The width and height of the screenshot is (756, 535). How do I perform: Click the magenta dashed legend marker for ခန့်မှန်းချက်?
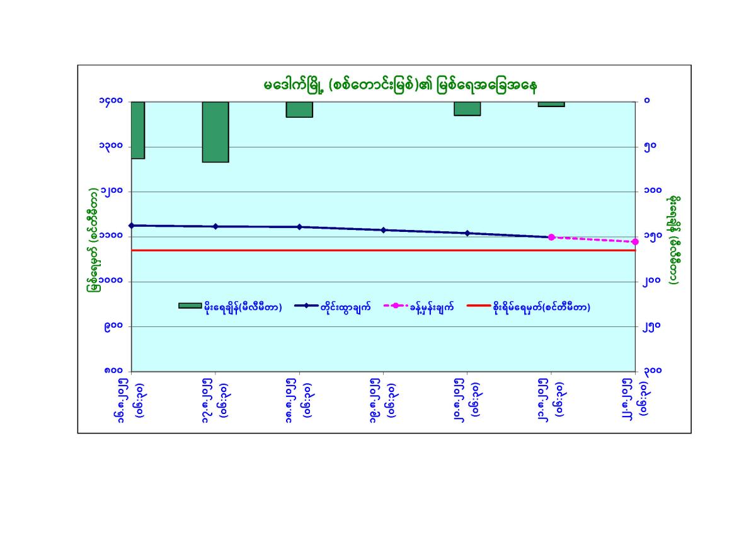[x=396, y=306]
